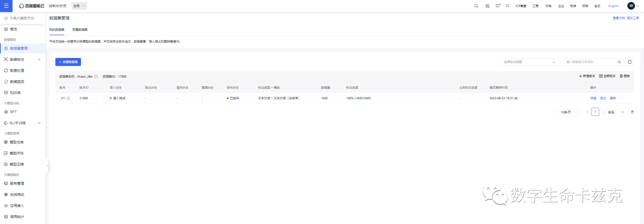Click 导出 link in V1 row

[603, 99]
